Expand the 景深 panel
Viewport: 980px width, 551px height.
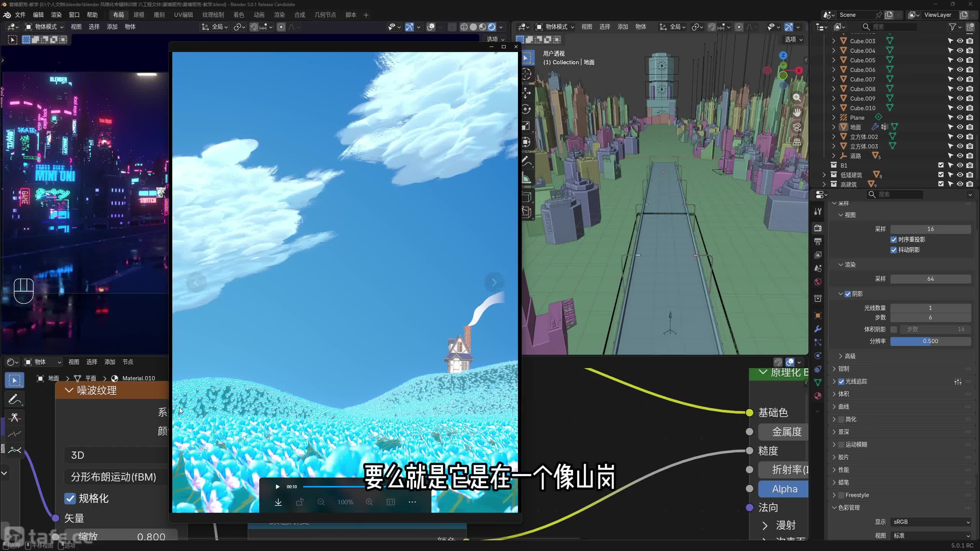click(844, 432)
